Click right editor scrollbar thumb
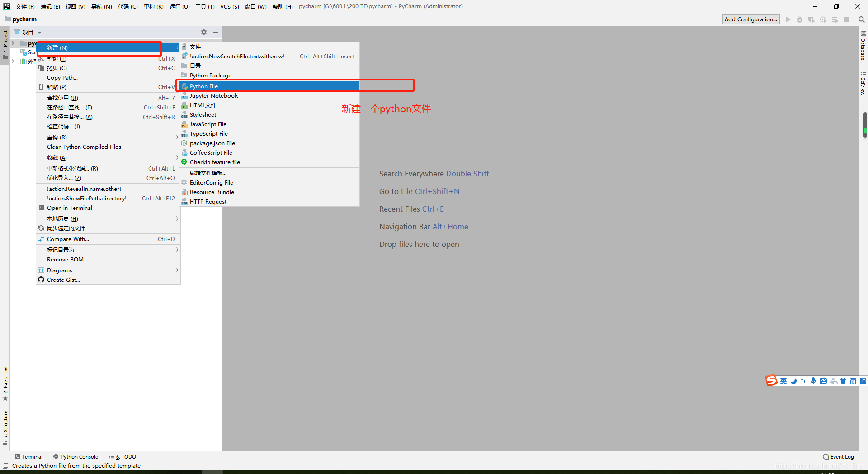868x474 pixels. (865, 125)
